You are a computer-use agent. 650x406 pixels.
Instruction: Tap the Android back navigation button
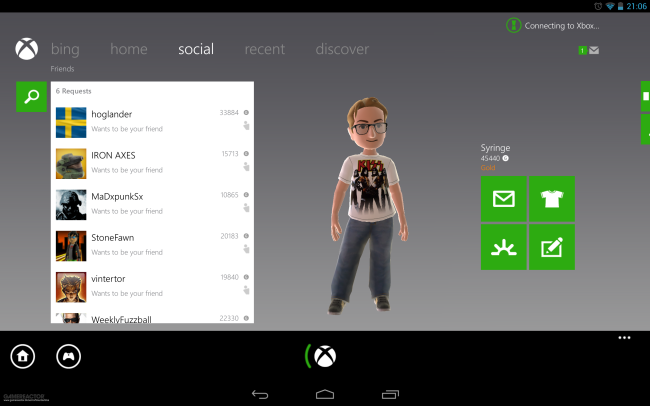(x=260, y=394)
